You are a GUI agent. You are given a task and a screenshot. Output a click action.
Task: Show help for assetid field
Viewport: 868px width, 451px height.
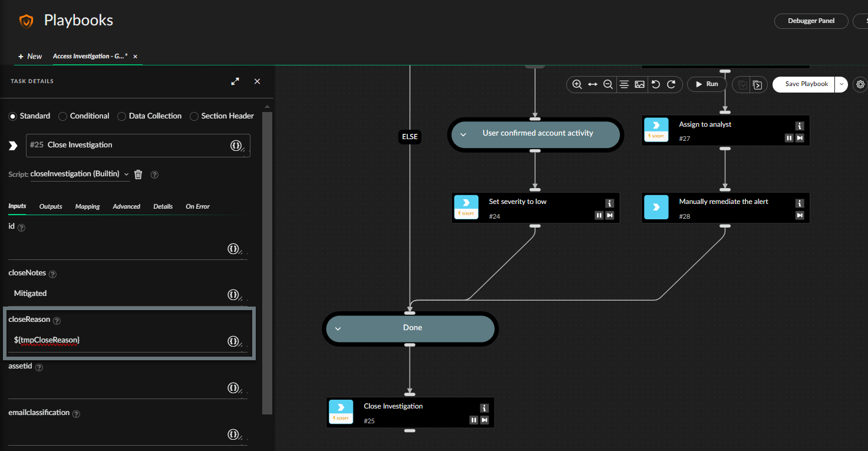click(x=39, y=367)
